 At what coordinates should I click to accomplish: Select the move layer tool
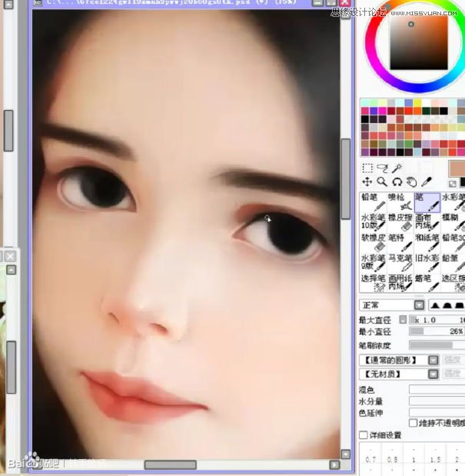click(x=367, y=181)
